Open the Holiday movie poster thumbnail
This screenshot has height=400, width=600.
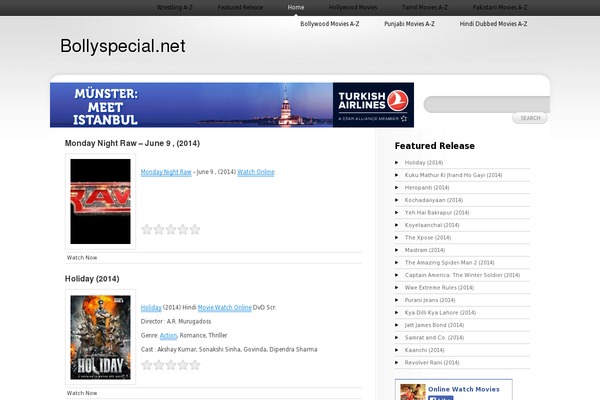(100, 337)
